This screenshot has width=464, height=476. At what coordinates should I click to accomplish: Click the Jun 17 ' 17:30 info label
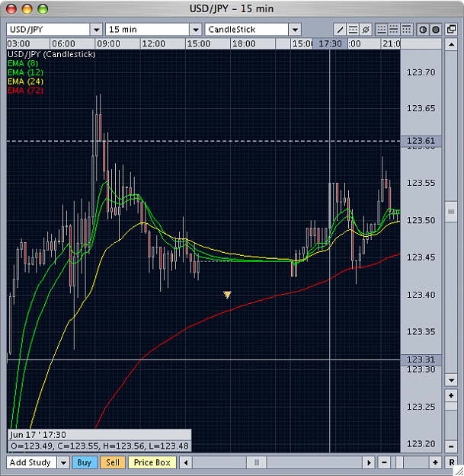tap(38, 435)
